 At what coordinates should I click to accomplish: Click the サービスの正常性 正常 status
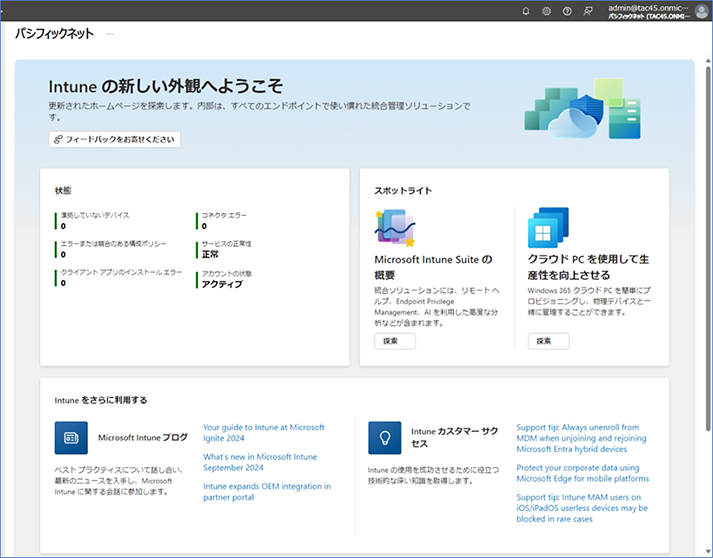(226, 249)
